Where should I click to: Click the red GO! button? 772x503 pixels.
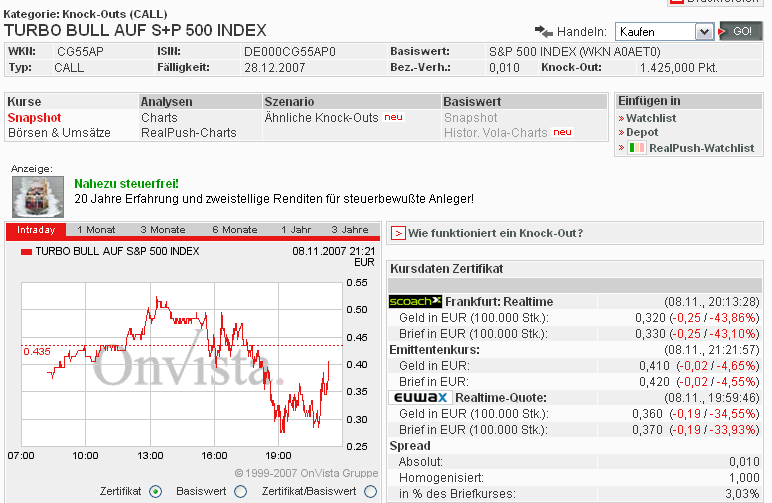click(x=740, y=31)
